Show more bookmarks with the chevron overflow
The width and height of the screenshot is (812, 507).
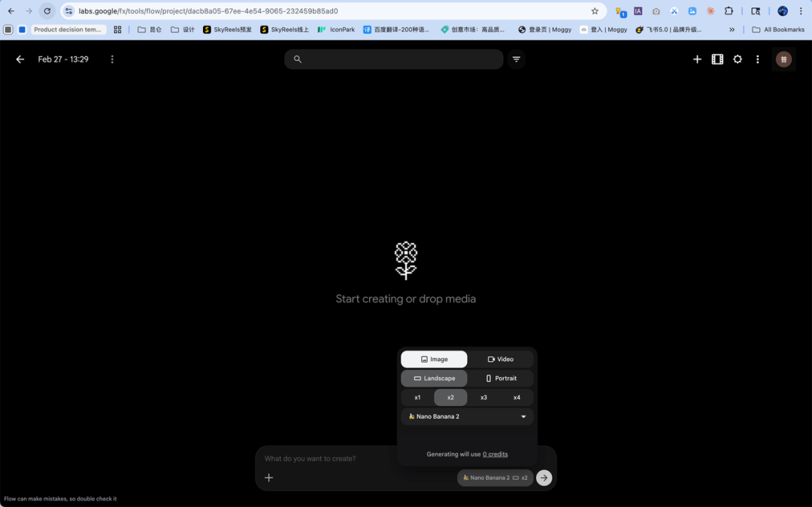click(732, 29)
